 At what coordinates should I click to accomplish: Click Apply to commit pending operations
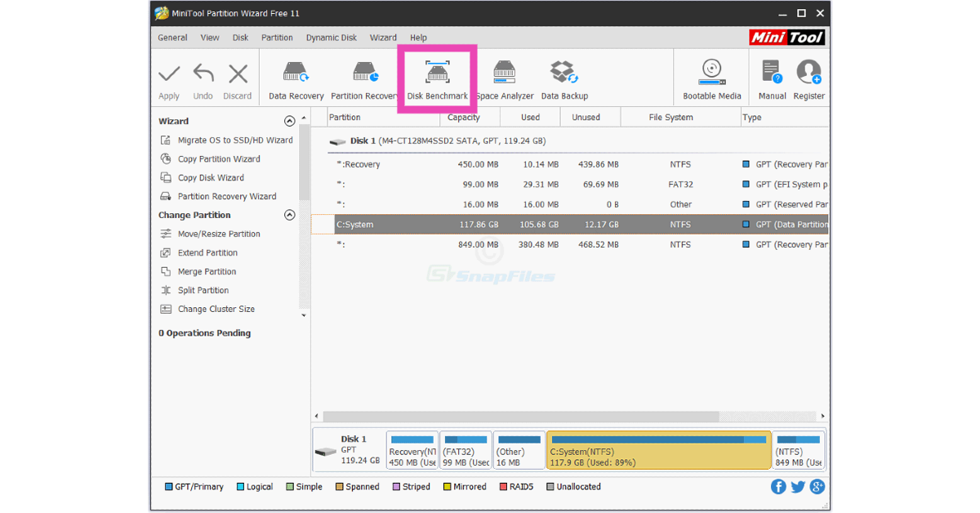(x=169, y=81)
